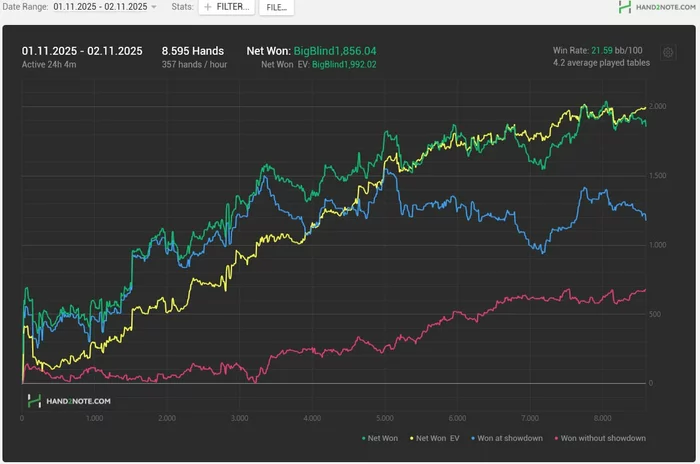This screenshot has height=464, width=700.
Task: Open the date range 01.11.2025 - 02.11.2025 selector
Action: click(x=99, y=7)
